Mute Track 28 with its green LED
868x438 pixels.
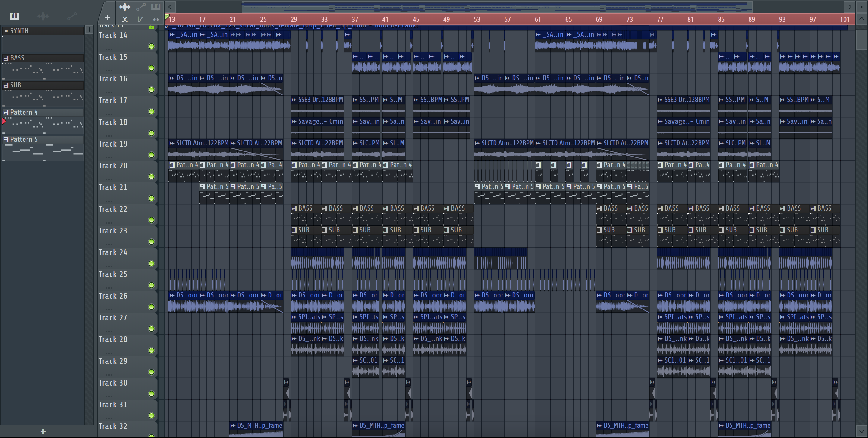click(152, 350)
